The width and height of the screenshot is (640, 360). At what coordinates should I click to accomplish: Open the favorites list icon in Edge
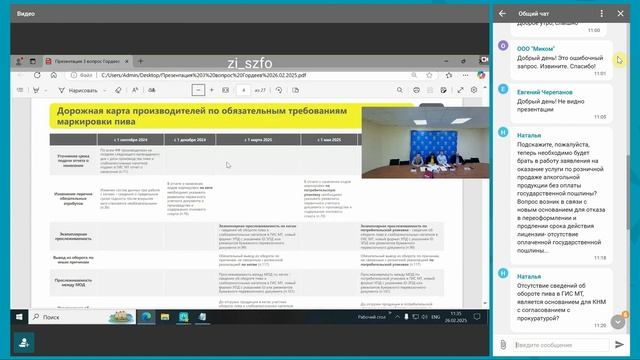click(x=449, y=75)
